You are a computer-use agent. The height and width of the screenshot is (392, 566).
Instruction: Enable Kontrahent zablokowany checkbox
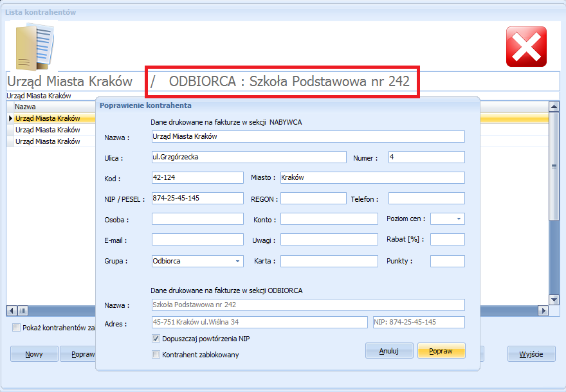[x=156, y=355]
